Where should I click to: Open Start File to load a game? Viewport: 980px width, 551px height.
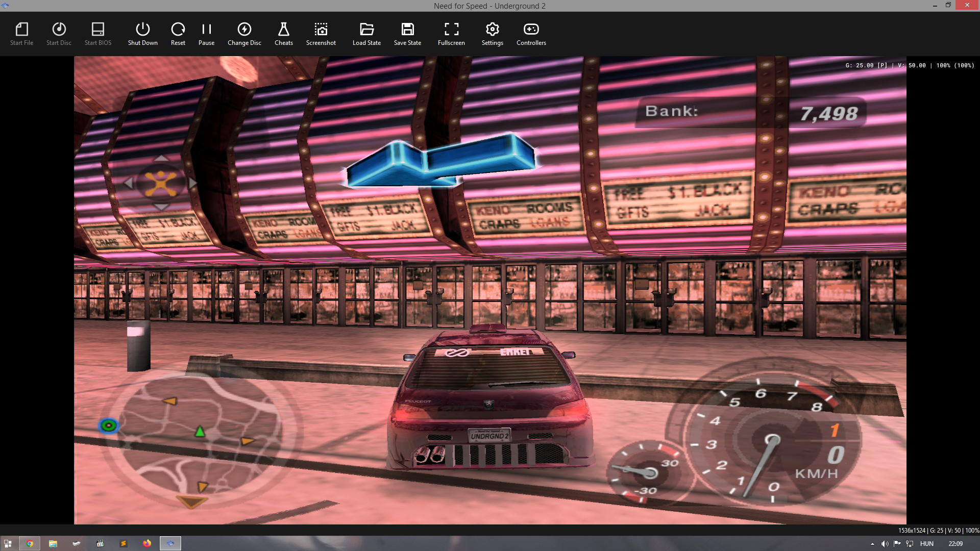pos(21,34)
